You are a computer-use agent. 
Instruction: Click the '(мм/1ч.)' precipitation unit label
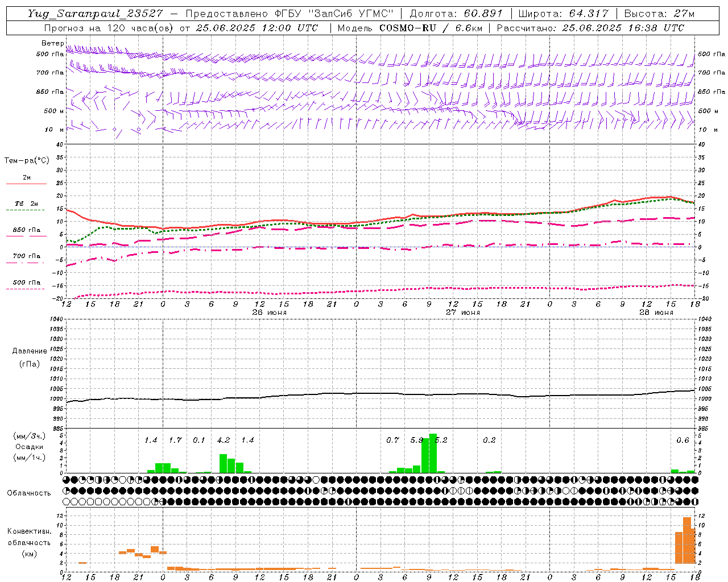30,458
